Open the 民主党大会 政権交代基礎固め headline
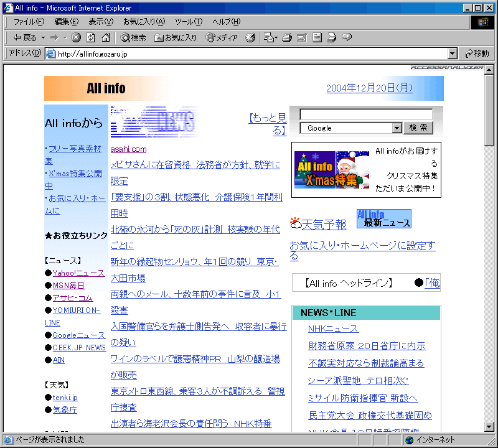The height and width of the screenshot is (448, 498). click(370, 415)
